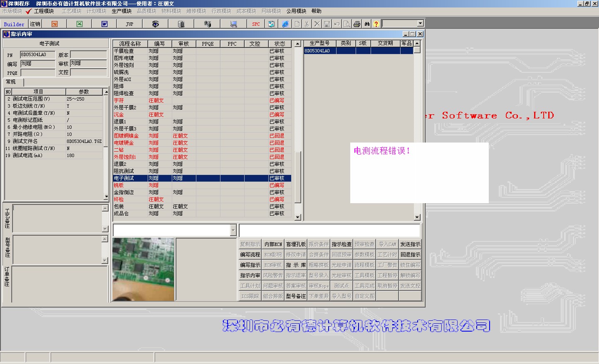Viewport: 599px width, 364px height.
Task: Select the 字符 process row
Action: pos(202,101)
